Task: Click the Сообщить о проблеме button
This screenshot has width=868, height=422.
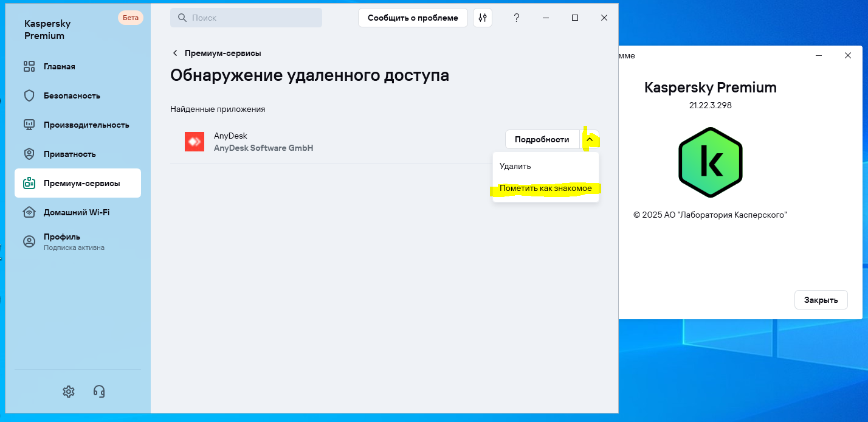Action: click(413, 18)
